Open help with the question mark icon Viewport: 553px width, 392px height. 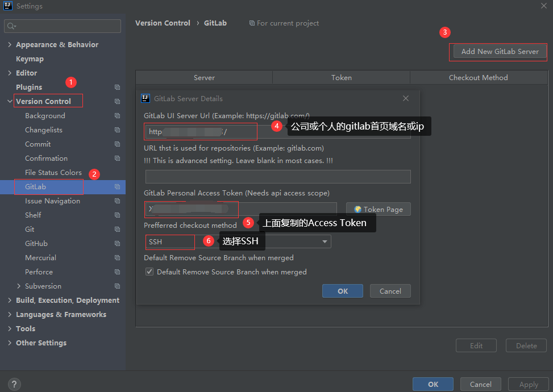click(x=14, y=384)
